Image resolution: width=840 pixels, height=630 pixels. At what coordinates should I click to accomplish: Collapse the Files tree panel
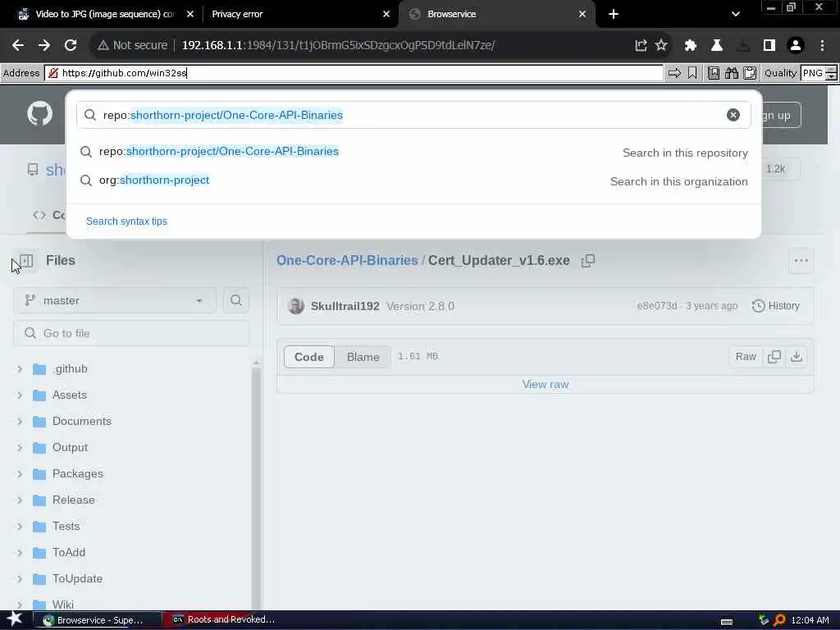pyautogui.click(x=25, y=261)
